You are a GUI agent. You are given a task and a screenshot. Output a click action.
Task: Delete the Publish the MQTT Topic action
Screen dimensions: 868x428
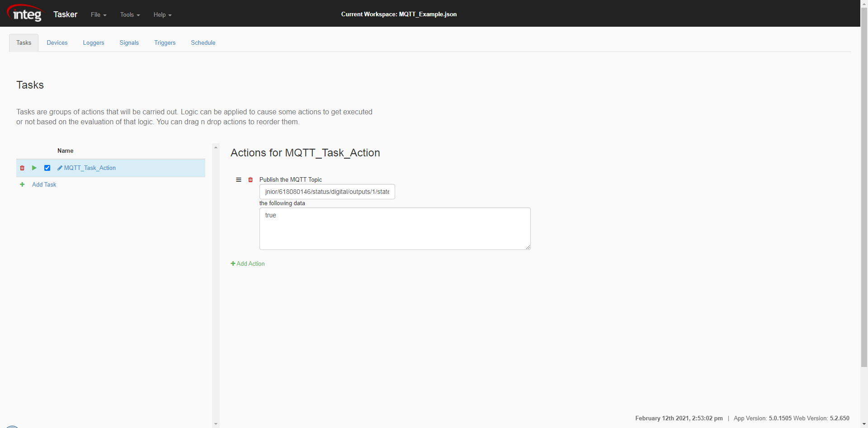(250, 179)
